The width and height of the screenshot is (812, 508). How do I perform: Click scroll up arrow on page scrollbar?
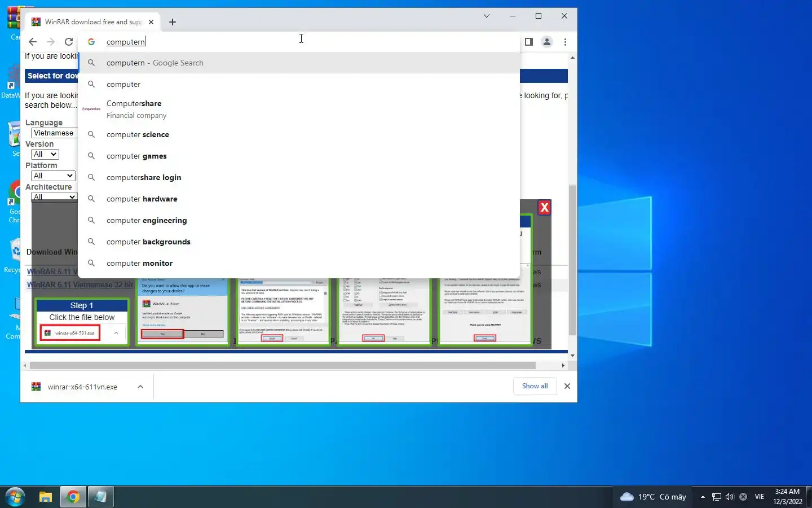[x=572, y=58]
